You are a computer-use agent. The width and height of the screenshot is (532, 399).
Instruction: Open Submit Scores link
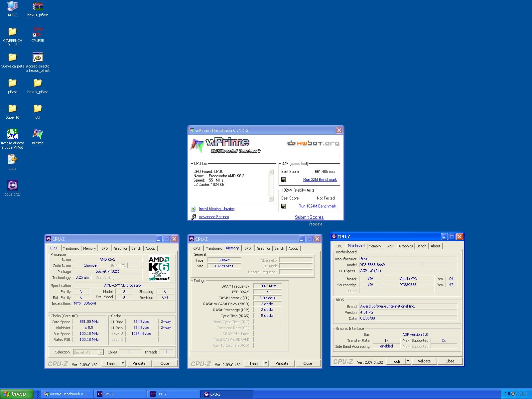point(309,217)
